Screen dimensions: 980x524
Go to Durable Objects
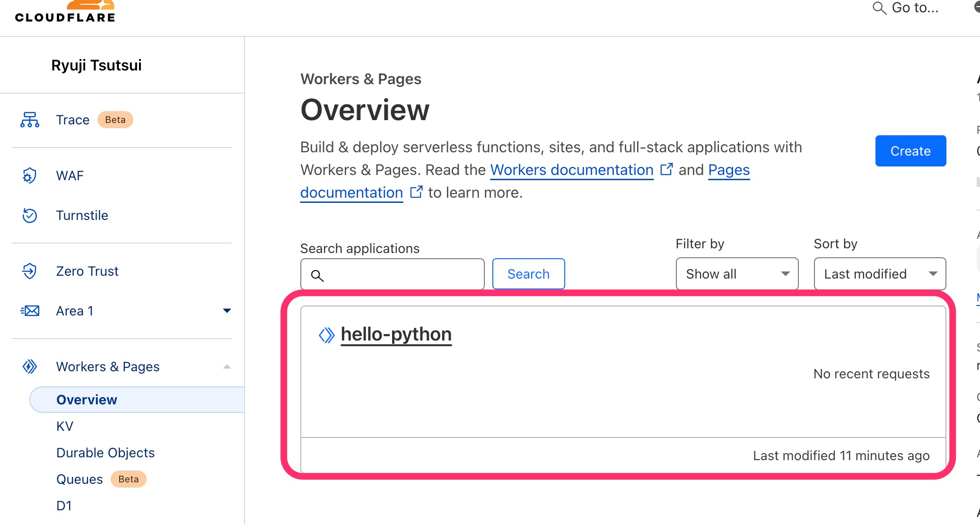pos(105,453)
